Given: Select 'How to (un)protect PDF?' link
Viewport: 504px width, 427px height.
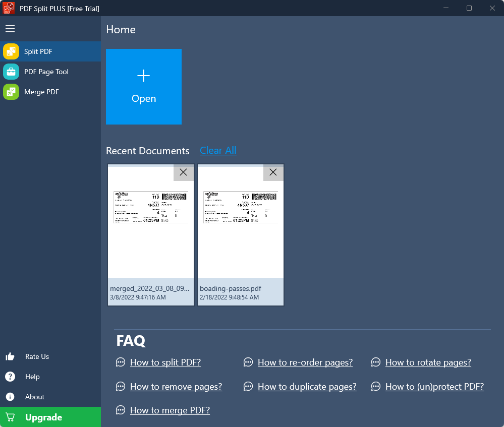Looking at the screenshot, I should pyautogui.click(x=434, y=387).
